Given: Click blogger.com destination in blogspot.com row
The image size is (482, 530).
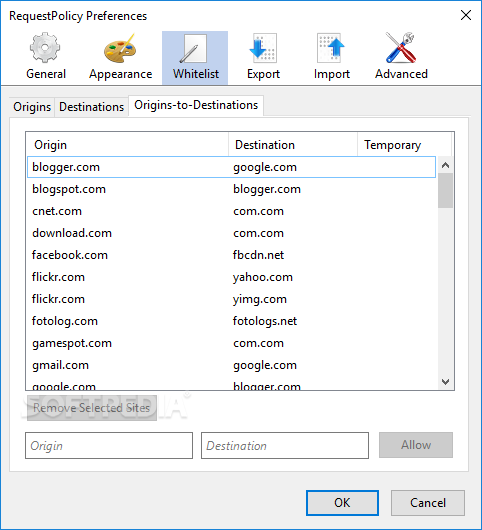Looking at the screenshot, I should pyautogui.click(x=267, y=189).
